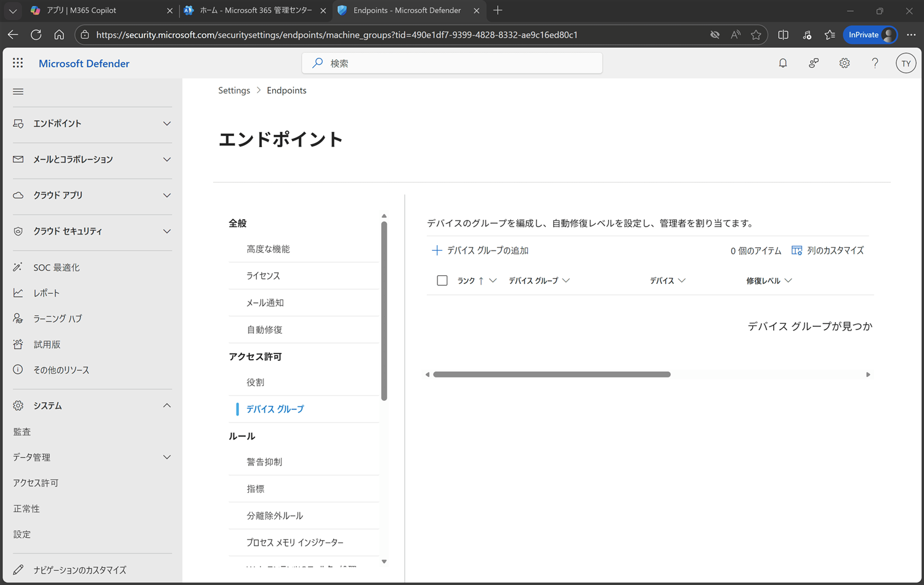
Task: Open the Defender settings gear
Action: click(x=845, y=63)
